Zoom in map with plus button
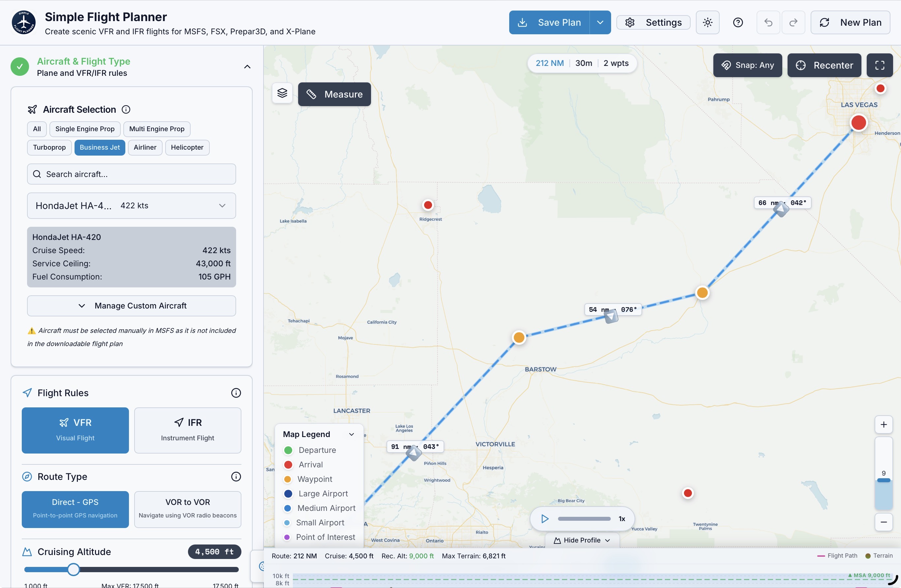Viewport: 901px width, 588px height. click(884, 425)
